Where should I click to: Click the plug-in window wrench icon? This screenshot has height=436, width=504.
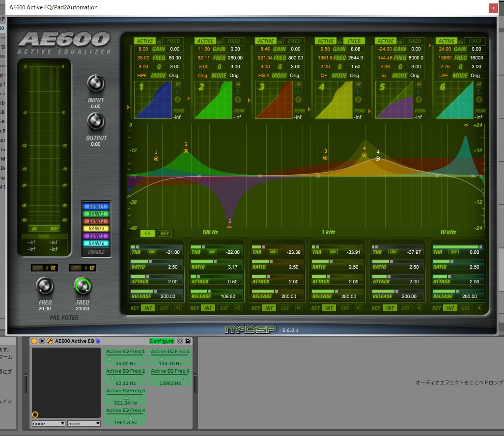pos(50,341)
